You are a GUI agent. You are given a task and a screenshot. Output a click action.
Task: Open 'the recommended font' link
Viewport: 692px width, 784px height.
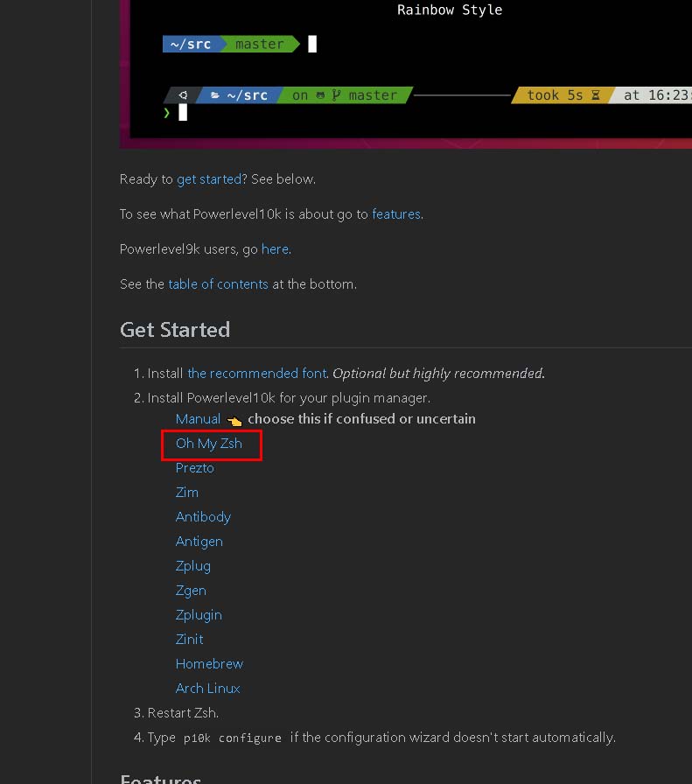coord(257,373)
